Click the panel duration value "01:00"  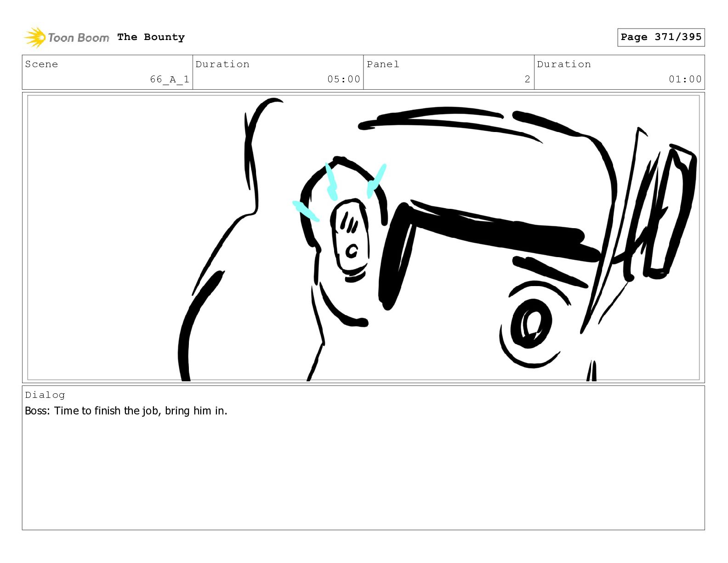pos(685,79)
